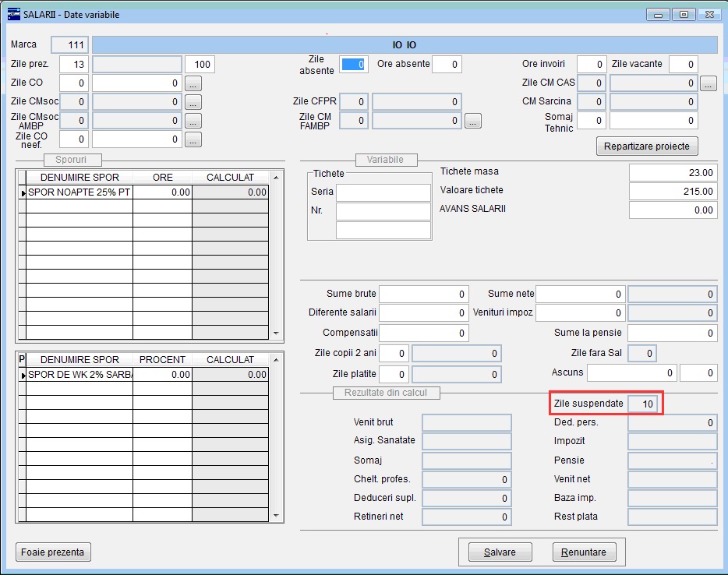The width and height of the screenshot is (728, 575).
Task: Click the Venit brut result field
Action: pos(467,423)
